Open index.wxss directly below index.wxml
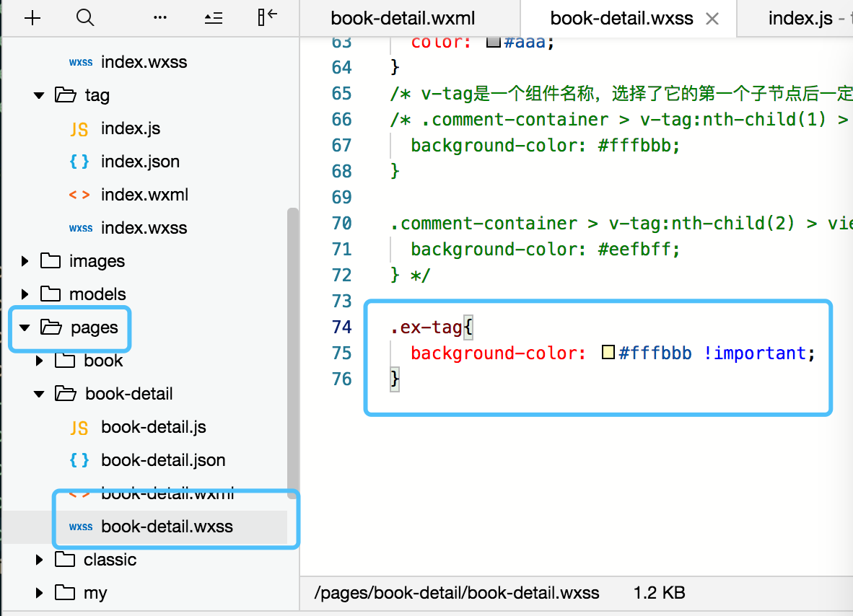 point(144,228)
